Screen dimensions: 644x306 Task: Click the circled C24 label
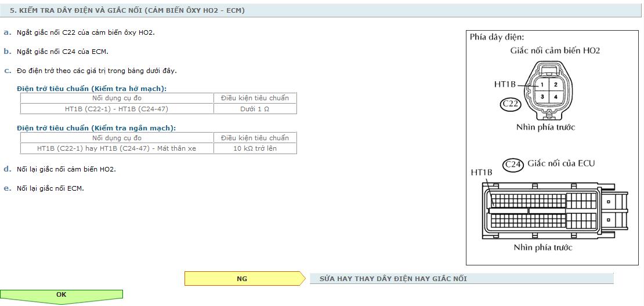click(x=513, y=165)
